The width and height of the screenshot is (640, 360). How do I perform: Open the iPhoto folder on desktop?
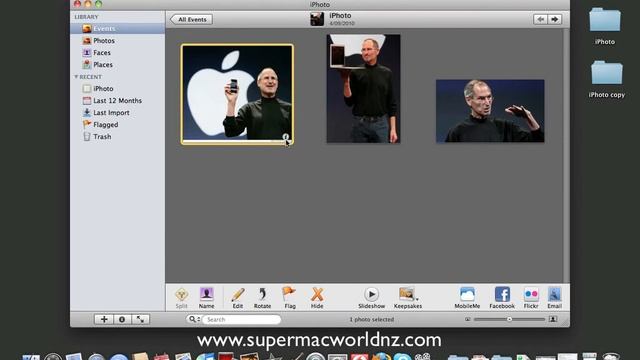pos(605,26)
